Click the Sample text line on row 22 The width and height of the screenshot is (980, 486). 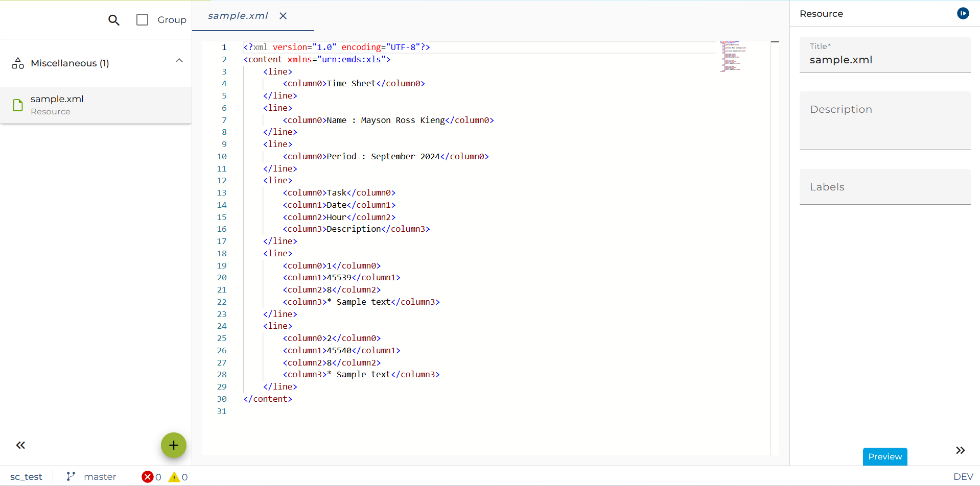[x=361, y=302]
